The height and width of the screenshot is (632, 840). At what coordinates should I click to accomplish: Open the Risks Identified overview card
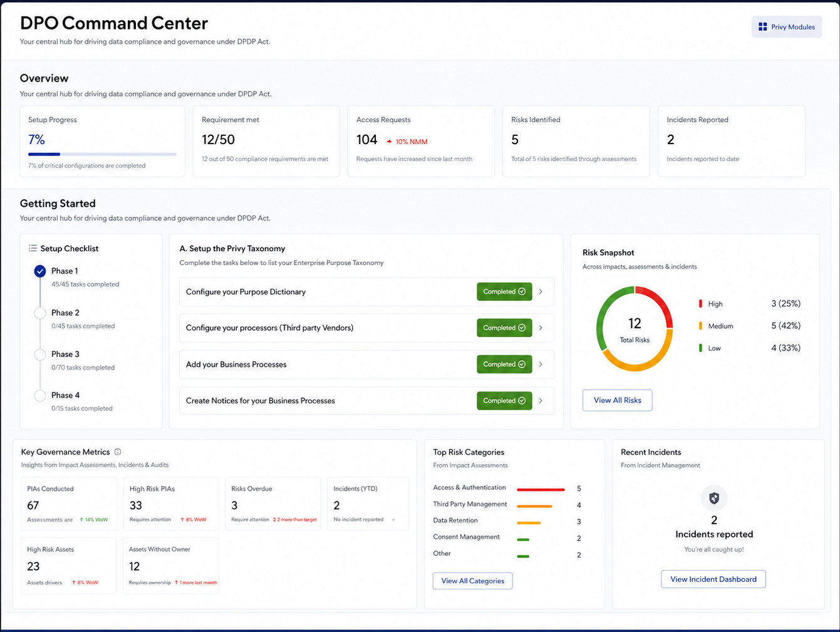pos(576,141)
